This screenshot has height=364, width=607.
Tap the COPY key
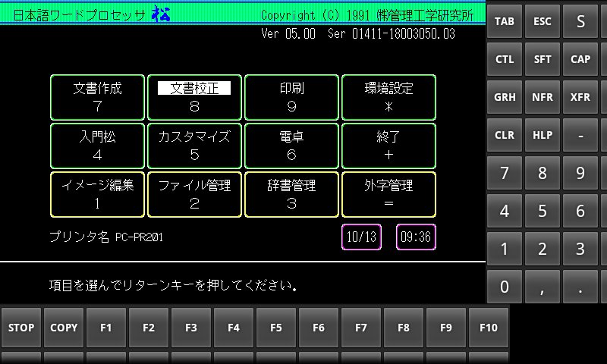point(64,328)
